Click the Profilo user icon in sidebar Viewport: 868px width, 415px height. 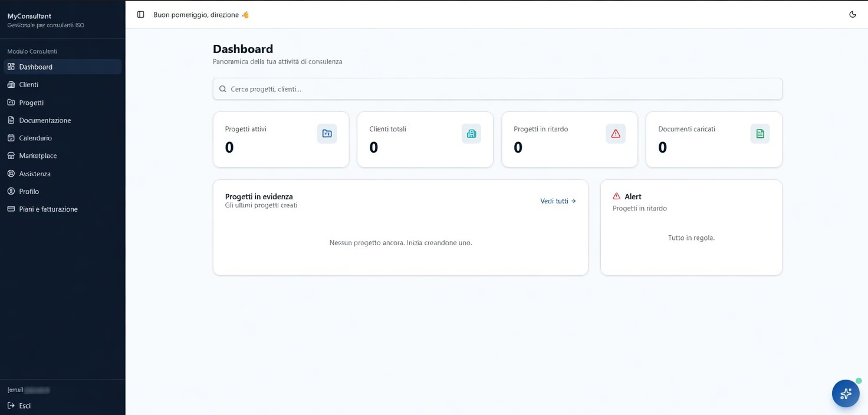click(11, 191)
